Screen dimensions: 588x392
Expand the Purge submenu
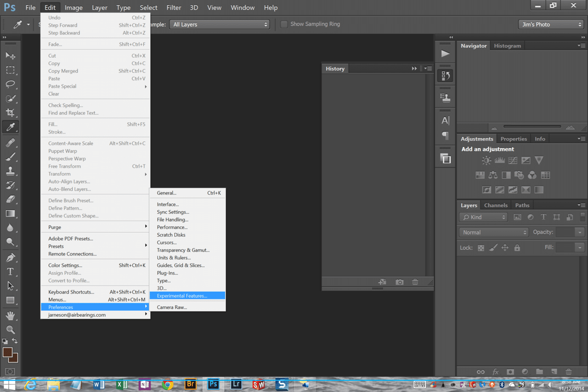[x=95, y=227]
